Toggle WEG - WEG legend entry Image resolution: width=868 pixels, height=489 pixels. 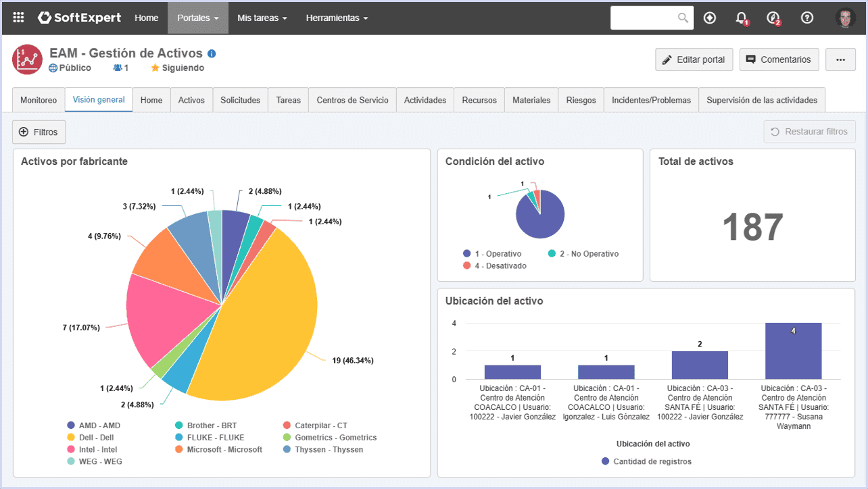(x=94, y=461)
